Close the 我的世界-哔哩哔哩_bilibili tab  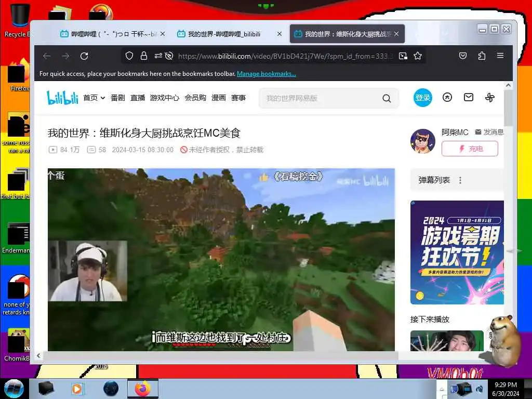(x=279, y=34)
